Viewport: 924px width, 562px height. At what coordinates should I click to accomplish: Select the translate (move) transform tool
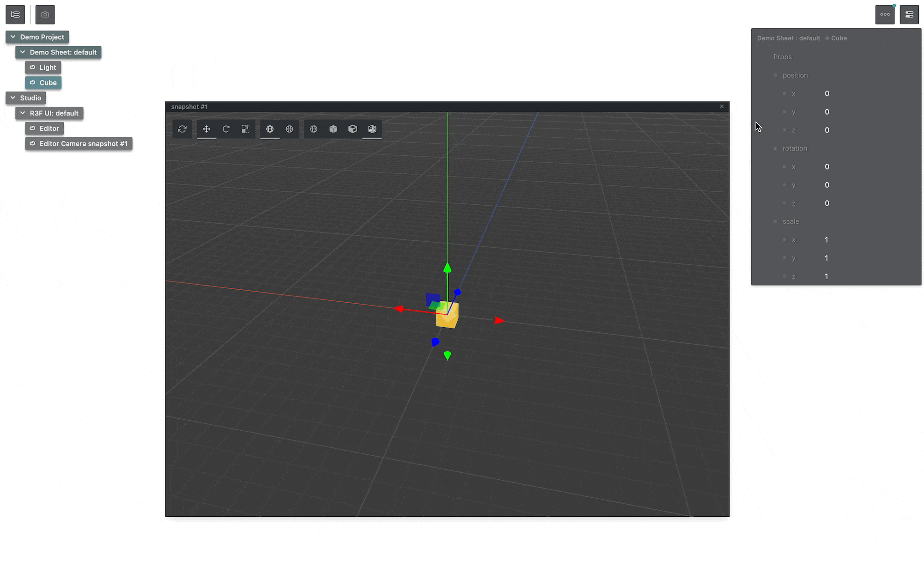(207, 129)
